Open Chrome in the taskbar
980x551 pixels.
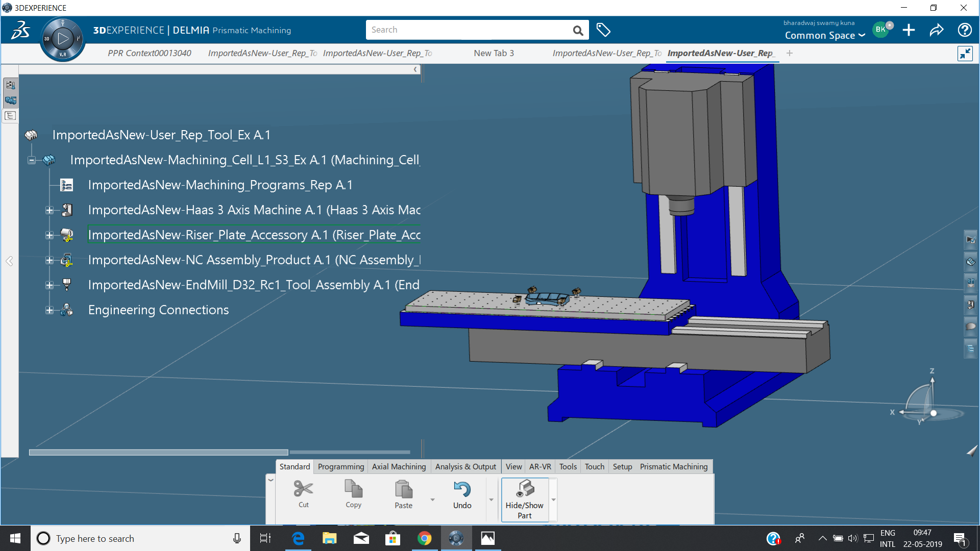[x=424, y=538]
